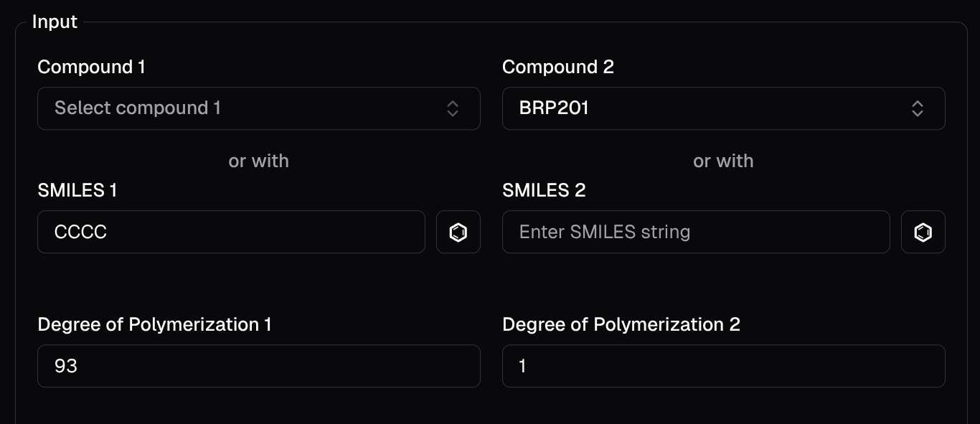
Task: Click chevron arrows in Compound 1 selector
Action: pyautogui.click(x=453, y=108)
